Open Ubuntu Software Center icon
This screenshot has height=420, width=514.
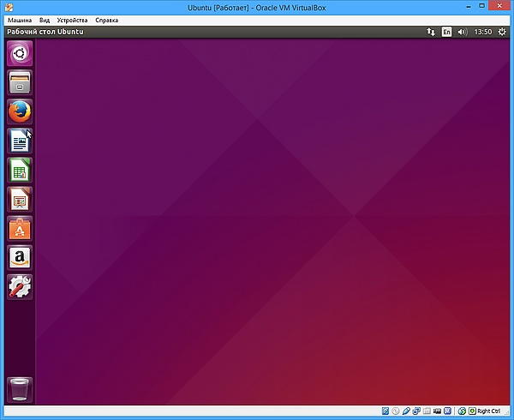tap(19, 228)
